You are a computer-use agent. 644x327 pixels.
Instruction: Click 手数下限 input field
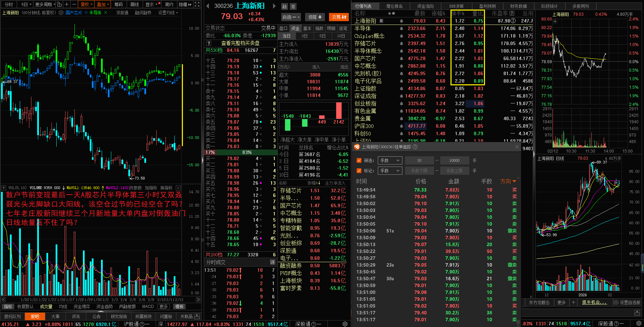(419, 171)
